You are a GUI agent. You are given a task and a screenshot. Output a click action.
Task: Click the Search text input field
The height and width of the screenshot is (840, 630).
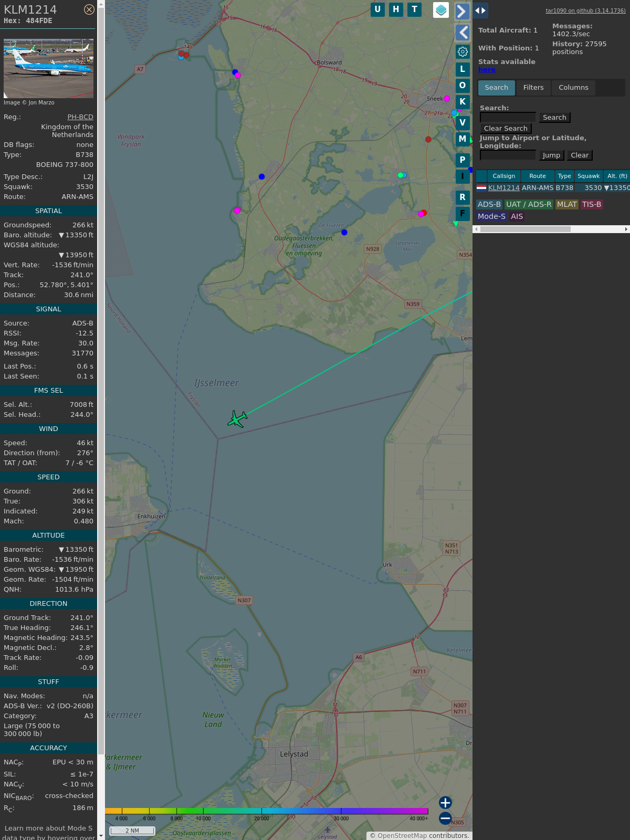(508, 117)
